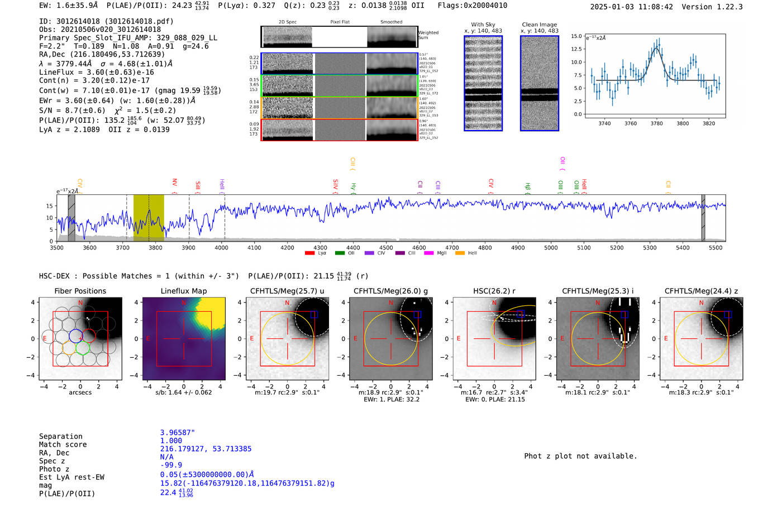Select the CFHTLS/Meg(24.4) z image
This screenshot has width=782, height=532.
click(x=702, y=339)
